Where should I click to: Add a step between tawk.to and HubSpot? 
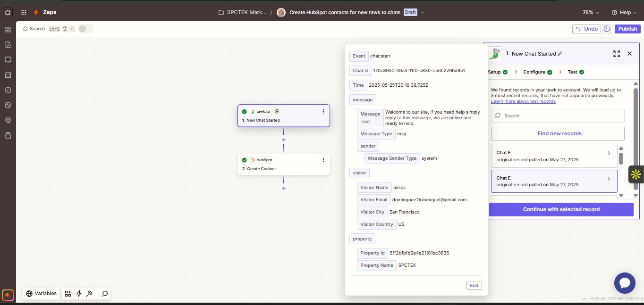284,140
